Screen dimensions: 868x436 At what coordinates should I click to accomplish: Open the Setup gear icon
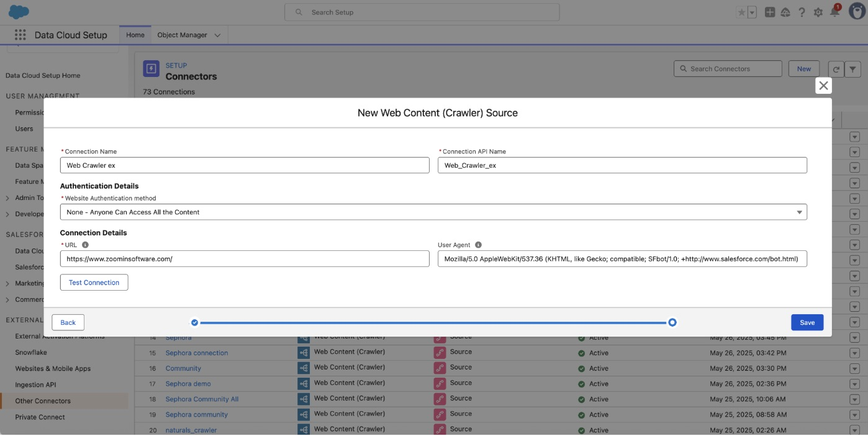(818, 12)
